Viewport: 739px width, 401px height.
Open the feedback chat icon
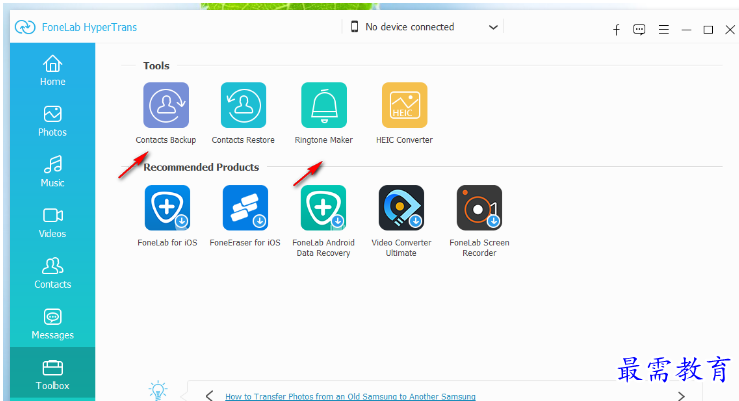pos(639,30)
